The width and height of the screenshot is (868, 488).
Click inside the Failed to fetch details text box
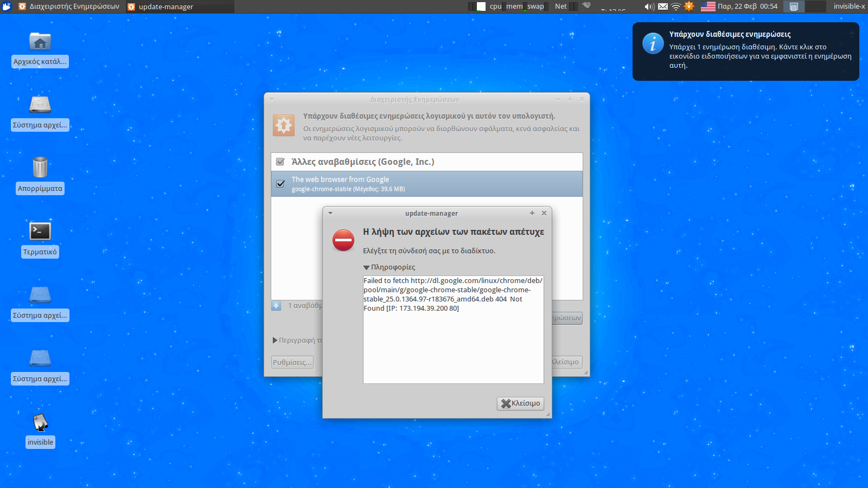click(453, 347)
